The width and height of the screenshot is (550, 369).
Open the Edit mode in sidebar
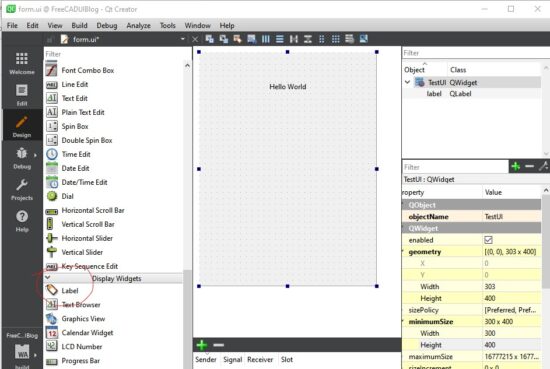pos(22,95)
